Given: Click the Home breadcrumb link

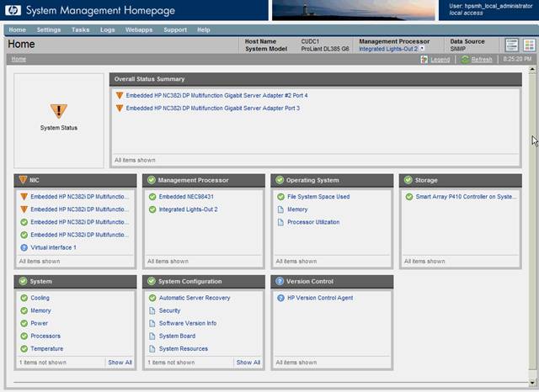Looking at the screenshot, I should (x=19, y=59).
